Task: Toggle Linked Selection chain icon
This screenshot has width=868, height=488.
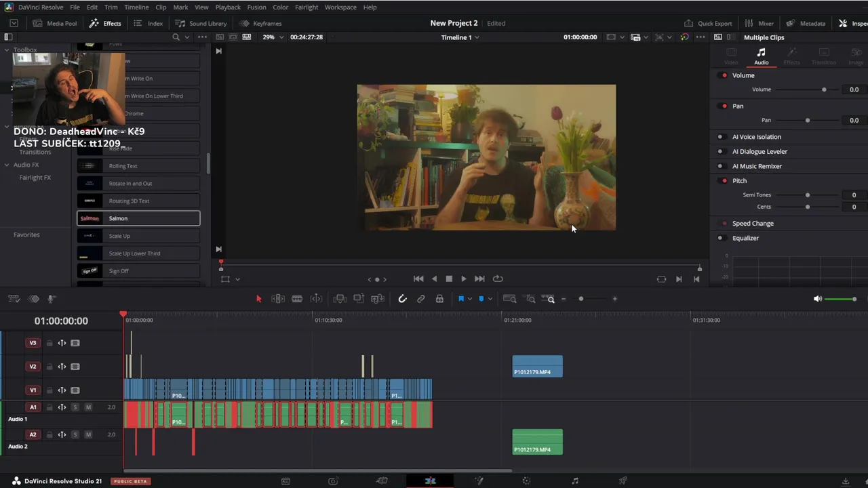Action: (x=421, y=299)
